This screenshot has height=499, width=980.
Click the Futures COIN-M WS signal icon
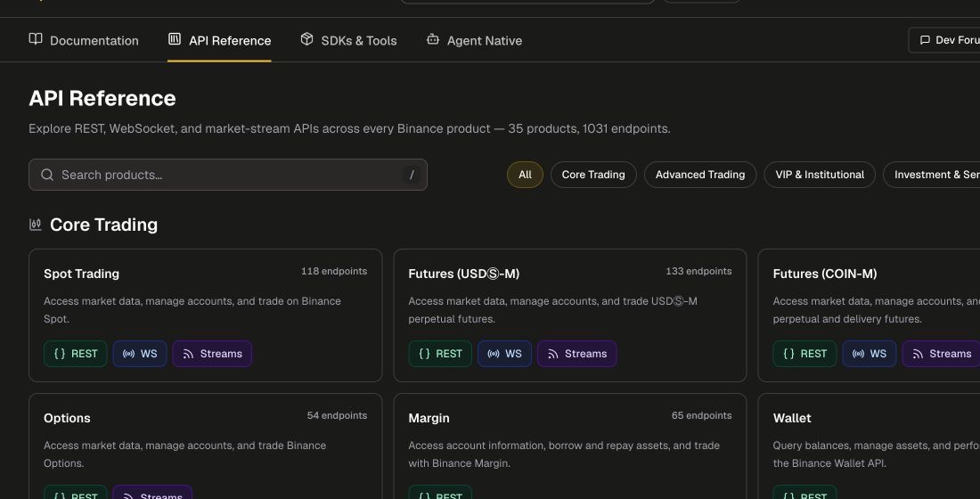click(x=858, y=353)
